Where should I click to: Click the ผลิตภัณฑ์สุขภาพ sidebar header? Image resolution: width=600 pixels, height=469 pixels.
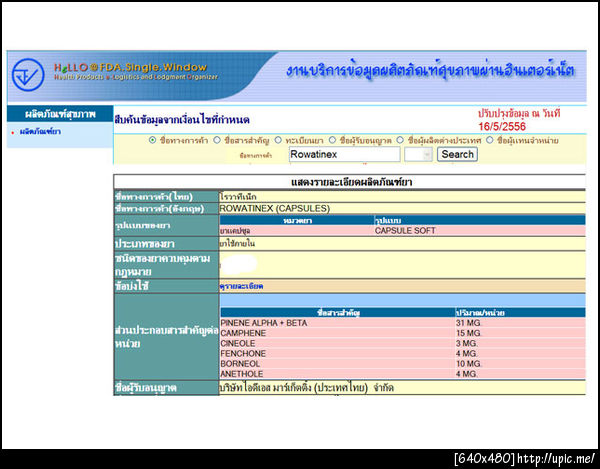click(60, 114)
